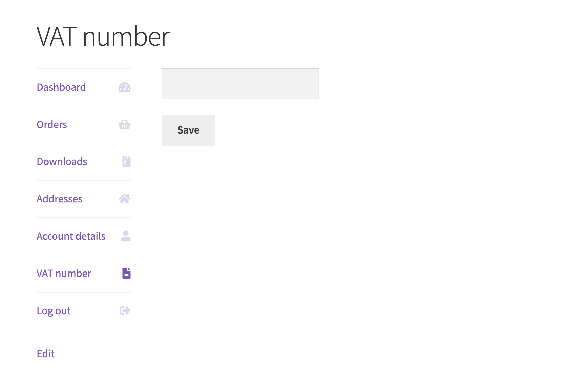Click the Addresses home icon
Screen dimensions: 588x383
click(x=125, y=199)
